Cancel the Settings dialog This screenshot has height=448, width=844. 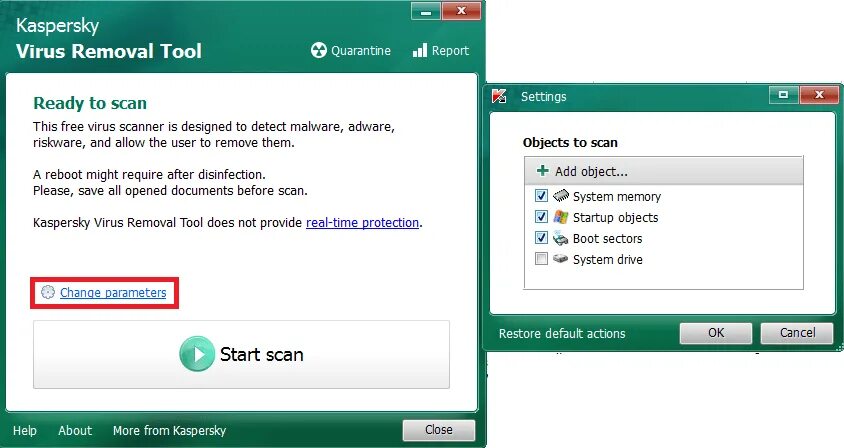(797, 333)
